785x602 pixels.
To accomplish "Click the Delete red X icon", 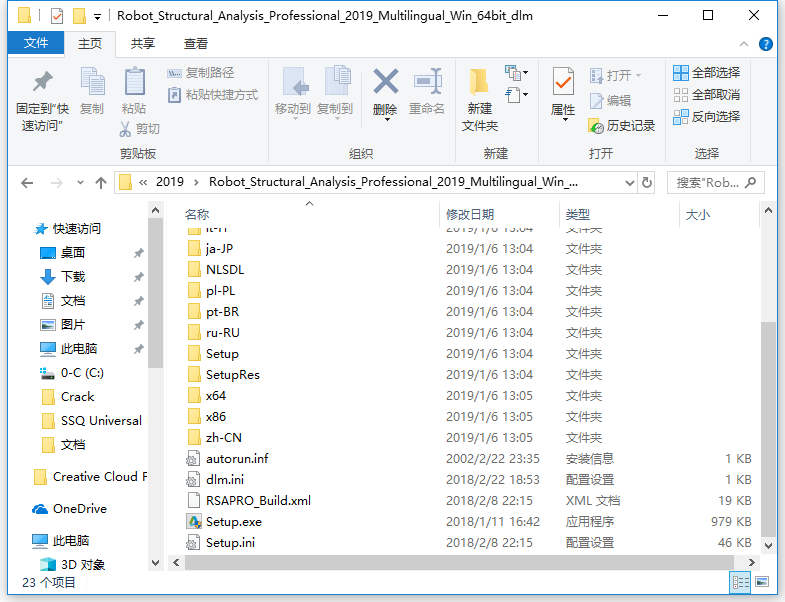I will 385,82.
